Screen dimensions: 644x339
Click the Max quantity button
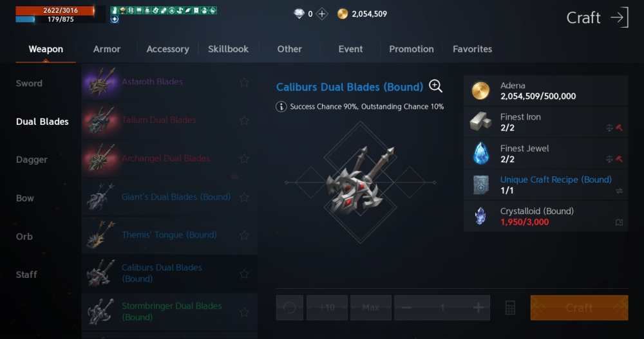371,308
